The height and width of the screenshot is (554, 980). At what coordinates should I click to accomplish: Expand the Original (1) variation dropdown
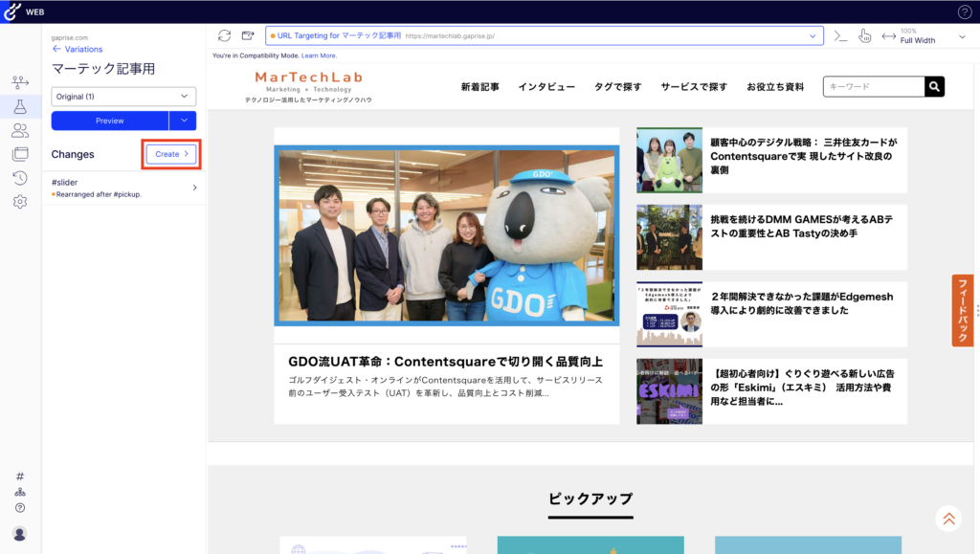point(123,97)
